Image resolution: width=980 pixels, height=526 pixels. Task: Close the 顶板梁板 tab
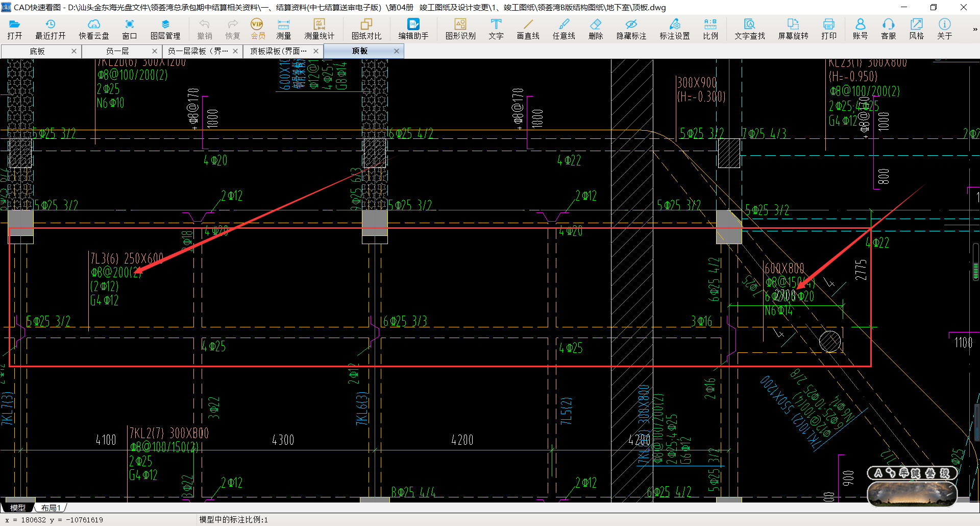pyautogui.click(x=316, y=51)
